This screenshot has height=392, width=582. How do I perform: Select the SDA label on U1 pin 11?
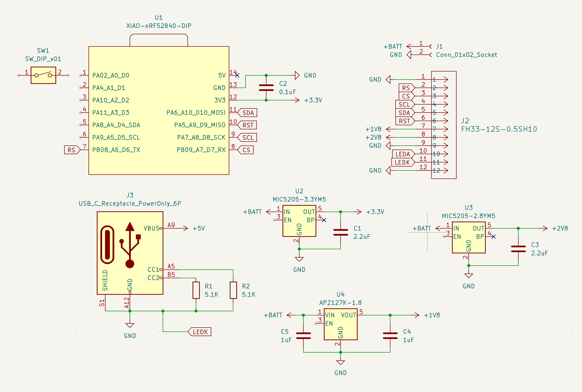pyautogui.click(x=247, y=113)
